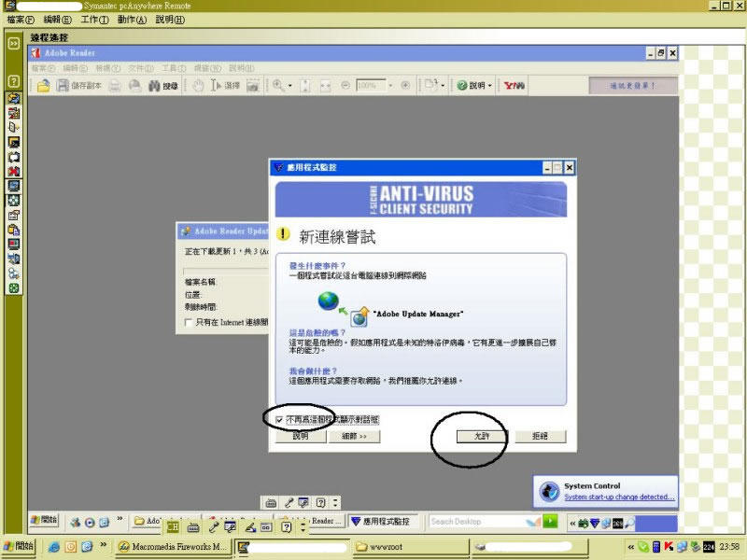Open the zoom percentage dropdown arrow
The width and height of the screenshot is (747, 560).
pos(390,86)
